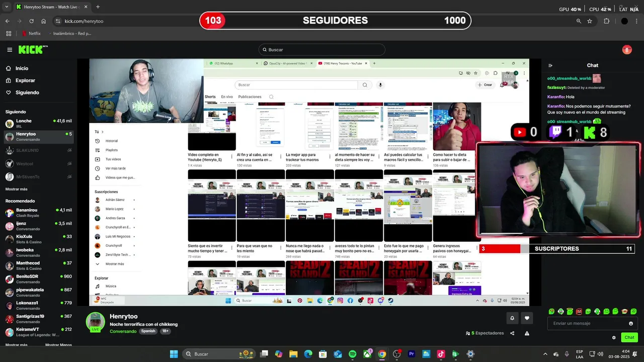
Task: Click the 5 Espectadores viewer count
Action: click(x=485, y=333)
